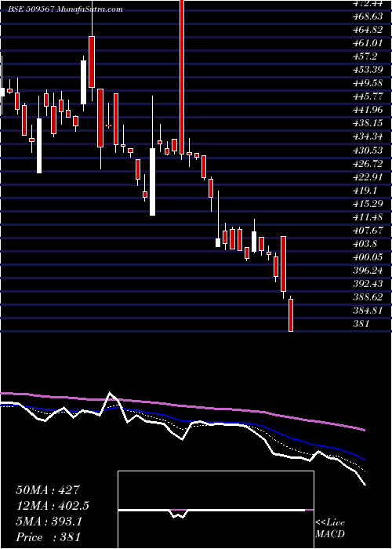Click the 388.62 price axis label
392x549 pixels.
tap(366, 297)
